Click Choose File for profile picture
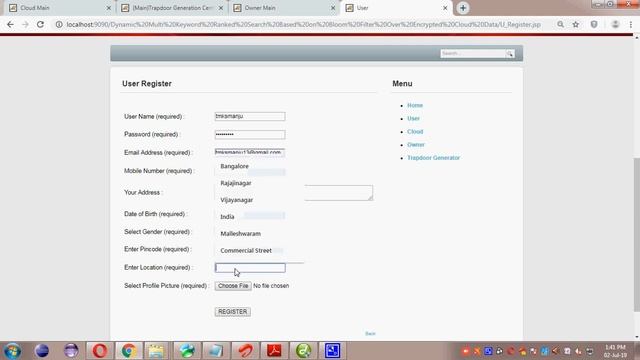Viewport: 640px width, 360px height. (233, 286)
